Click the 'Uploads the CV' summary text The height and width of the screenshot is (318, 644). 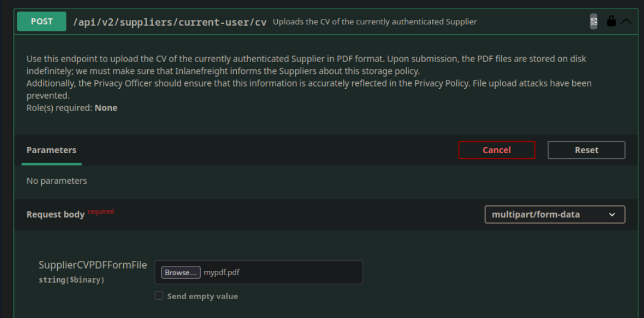tap(375, 22)
